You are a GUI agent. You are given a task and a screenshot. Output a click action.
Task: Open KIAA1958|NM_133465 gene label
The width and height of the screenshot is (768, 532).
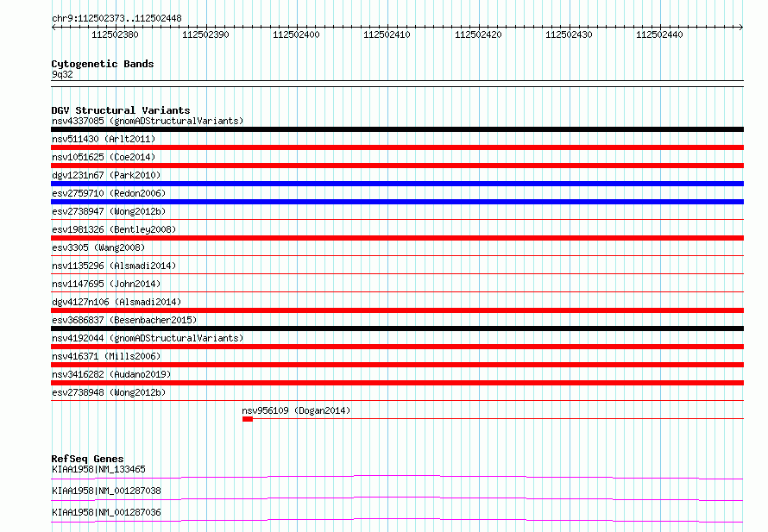tap(98, 469)
